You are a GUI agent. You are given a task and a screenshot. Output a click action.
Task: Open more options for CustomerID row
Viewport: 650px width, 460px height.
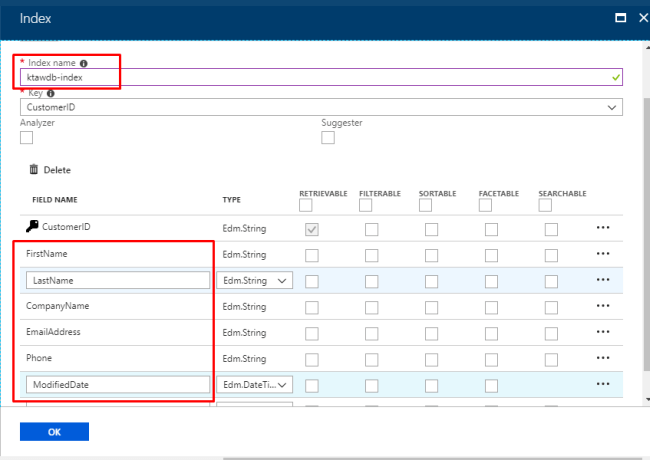[603, 228]
